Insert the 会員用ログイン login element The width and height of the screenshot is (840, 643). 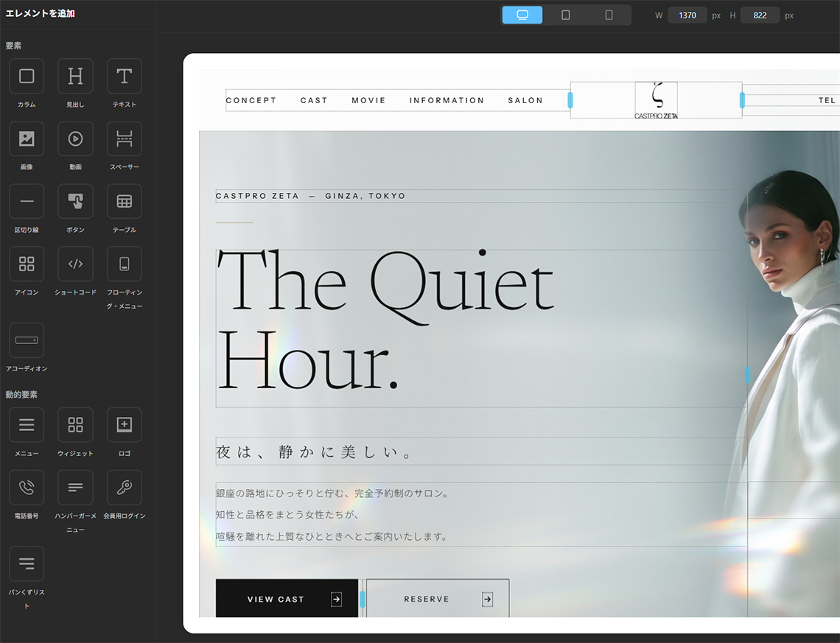point(125,488)
